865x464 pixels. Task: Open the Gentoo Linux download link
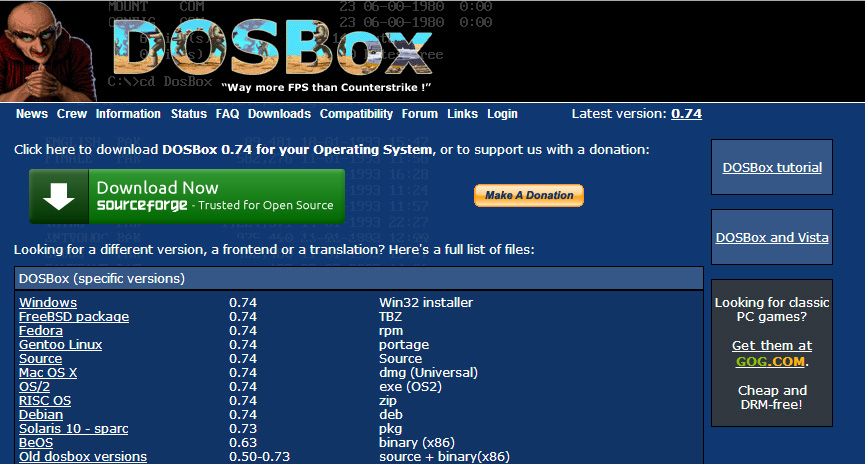click(x=61, y=344)
